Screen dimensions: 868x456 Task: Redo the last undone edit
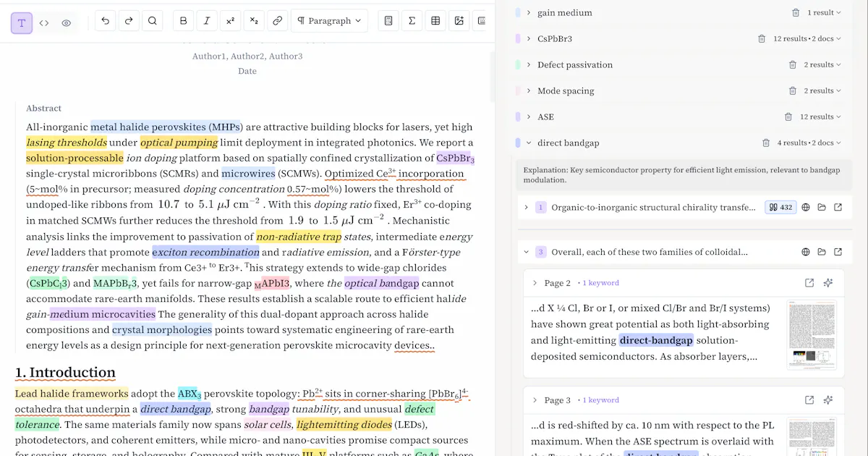(129, 21)
